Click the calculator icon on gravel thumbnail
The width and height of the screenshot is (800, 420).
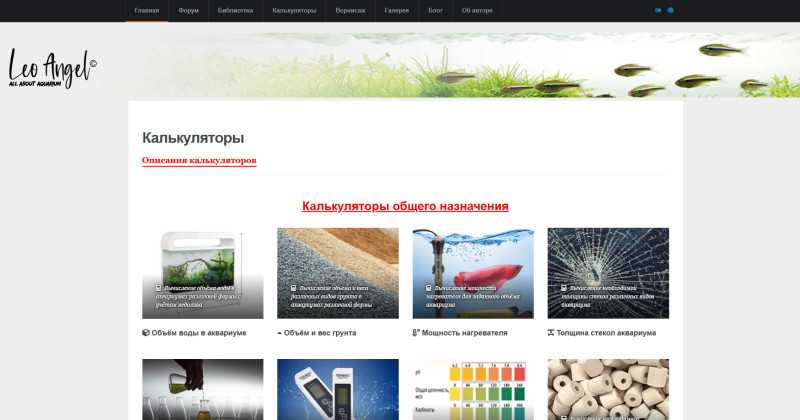[293, 288]
